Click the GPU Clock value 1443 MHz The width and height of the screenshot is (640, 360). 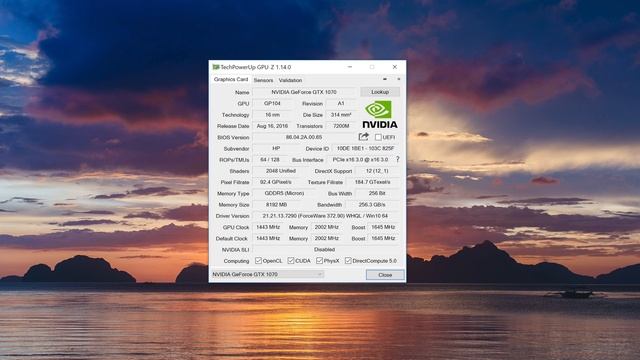268,227
